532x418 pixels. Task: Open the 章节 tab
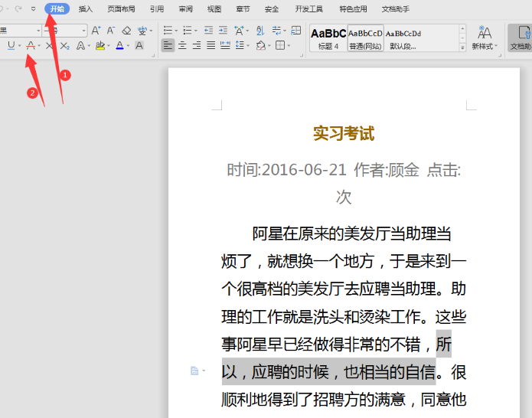[x=243, y=9]
